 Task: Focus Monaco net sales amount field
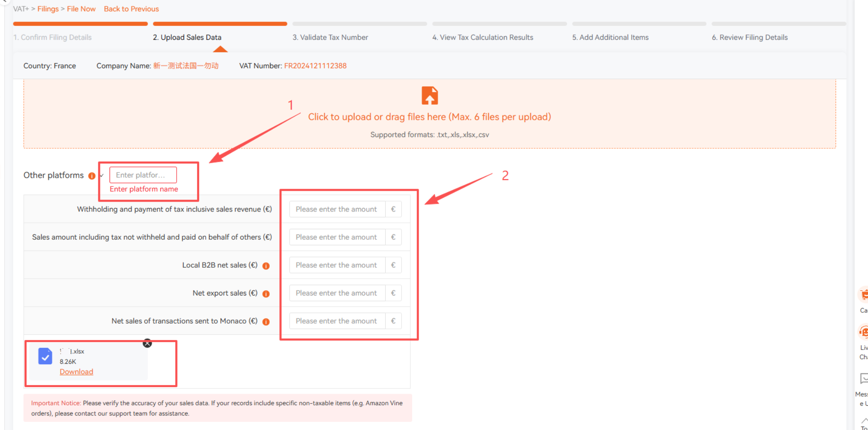[337, 321]
